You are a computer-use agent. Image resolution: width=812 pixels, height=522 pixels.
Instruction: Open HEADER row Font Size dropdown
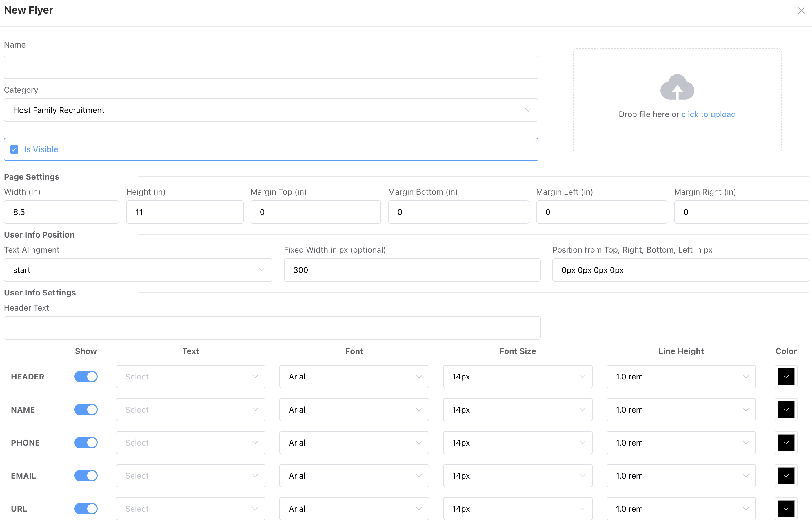518,377
